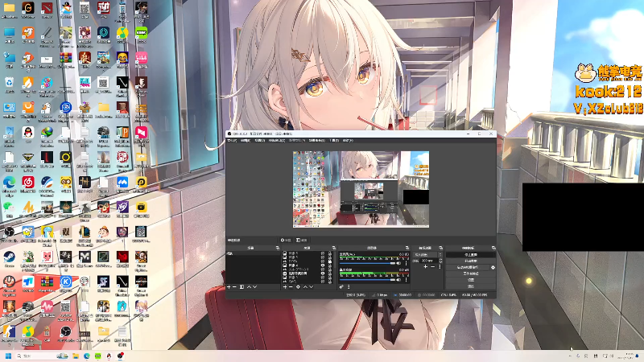Remove the selected scene with the minus icon
The image size is (644, 362).
point(234,287)
